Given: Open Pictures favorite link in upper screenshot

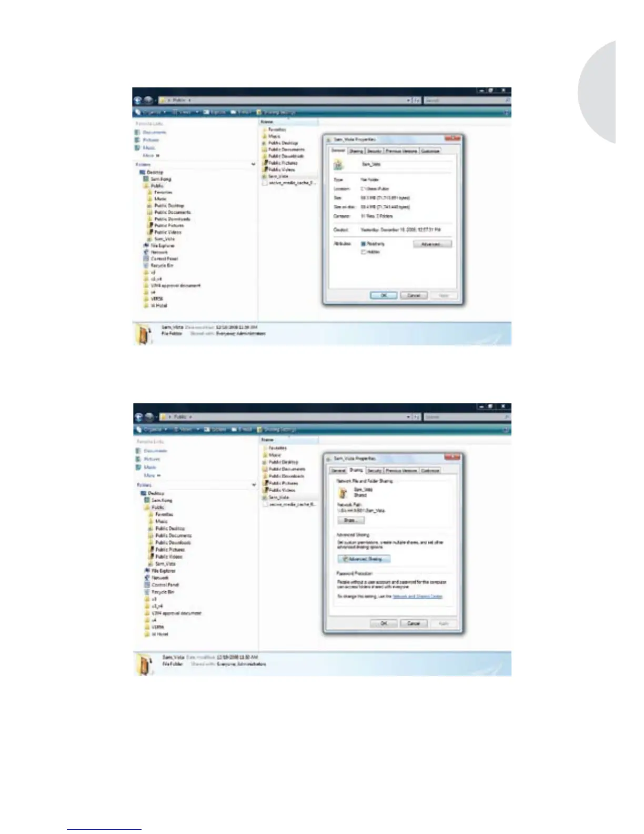Looking at the screenshot, I should tap(151, 140).
